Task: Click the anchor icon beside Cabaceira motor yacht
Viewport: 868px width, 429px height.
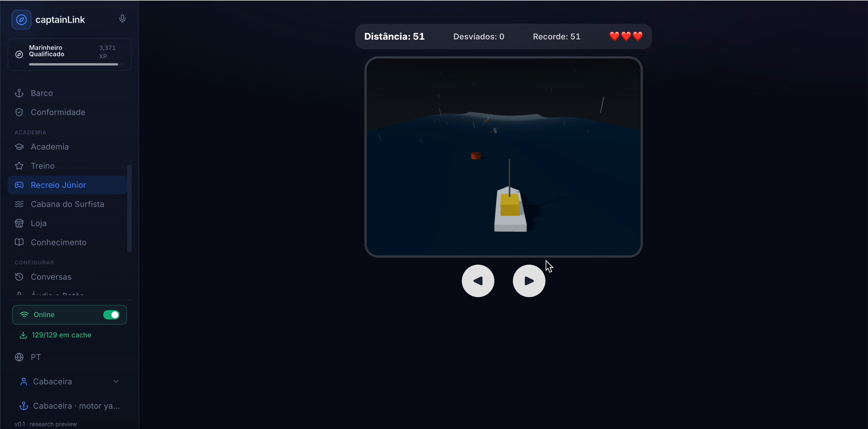Action: (24, 406)
